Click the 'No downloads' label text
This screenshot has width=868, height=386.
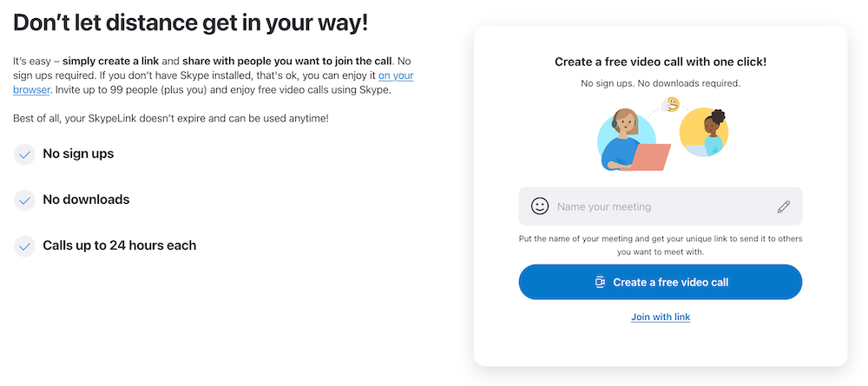pos(86,200)
